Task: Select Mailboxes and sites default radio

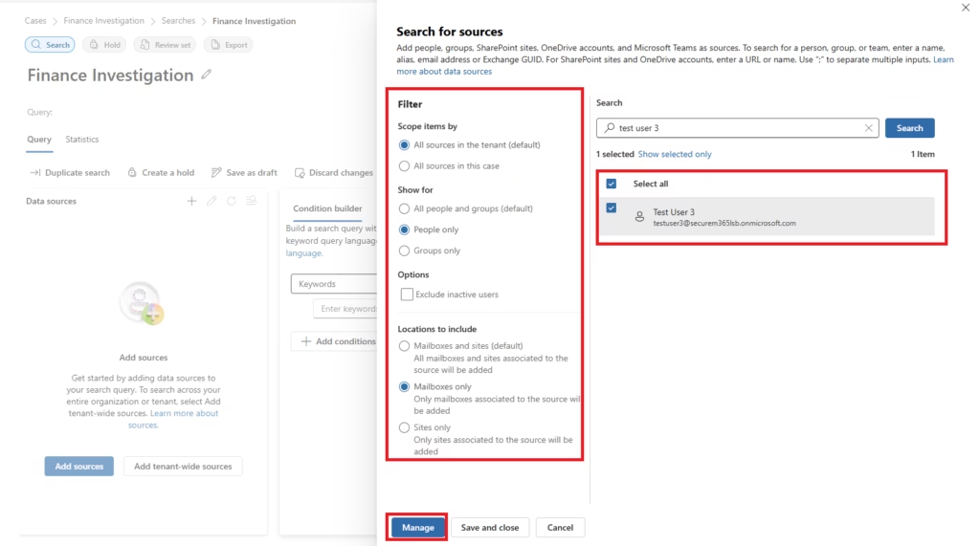Action: tap(405, 346)
